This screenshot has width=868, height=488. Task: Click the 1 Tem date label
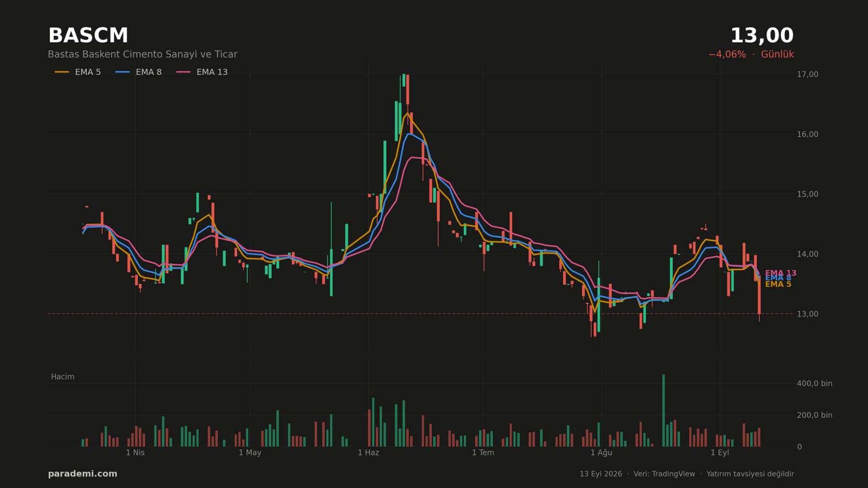point(483,453)
